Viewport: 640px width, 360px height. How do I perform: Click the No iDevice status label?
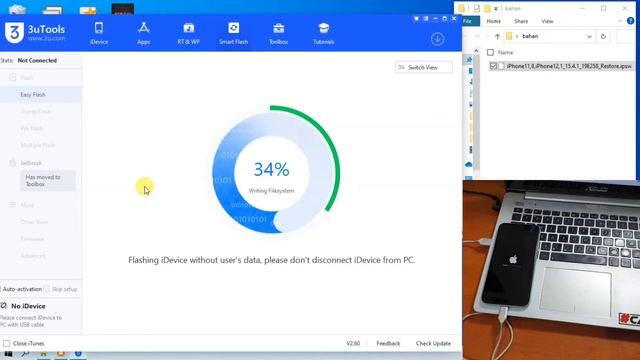28,306
